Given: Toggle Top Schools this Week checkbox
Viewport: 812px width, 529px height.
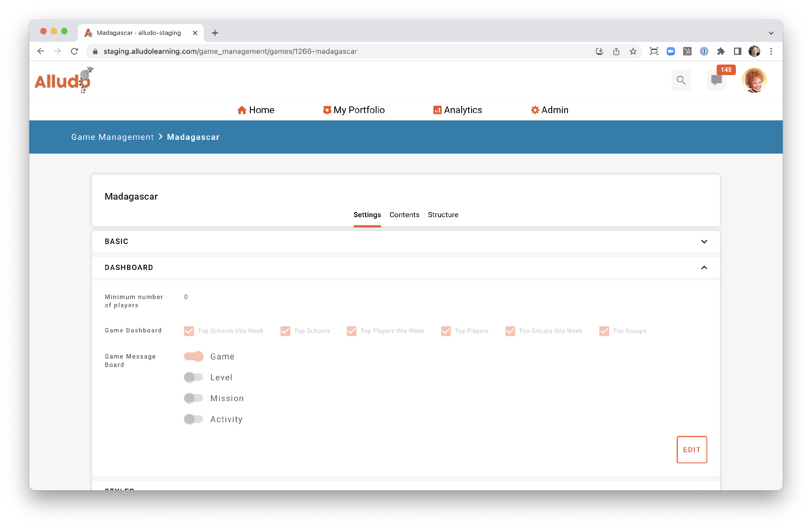Looking at the screenshot, I should 189,331.
